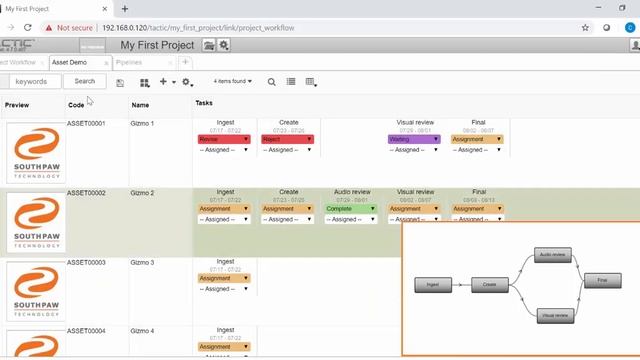The height and width of the screenshot is (360, 640).
Task: Expand the 4 items found dropdown
Action: tap(233, 81)
